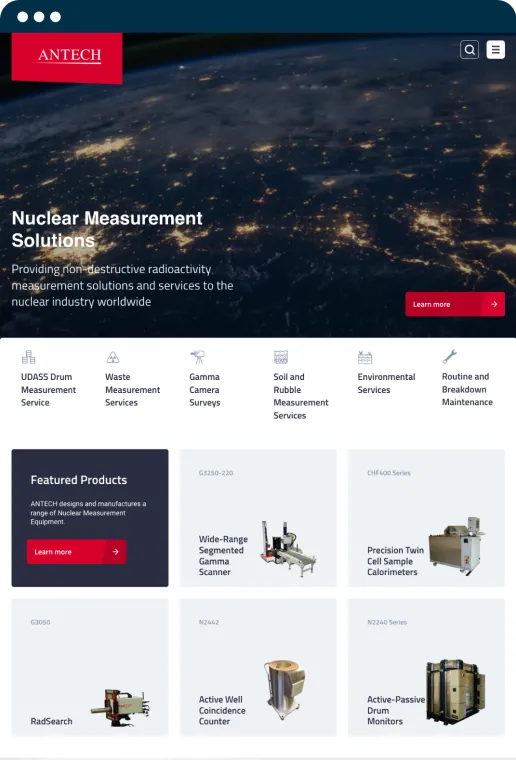The image size is (516, 760).
Task: Click the Soil and Rubble icon
Action: tap(281, 357)
